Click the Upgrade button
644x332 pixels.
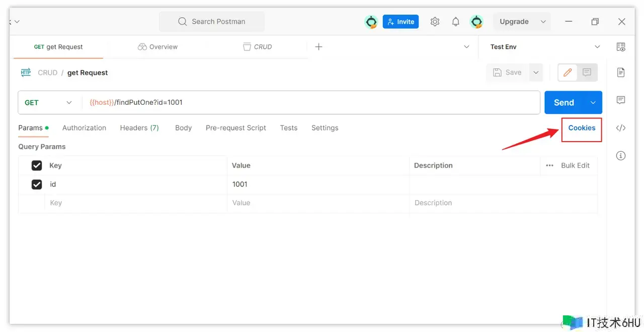(514, 22)
